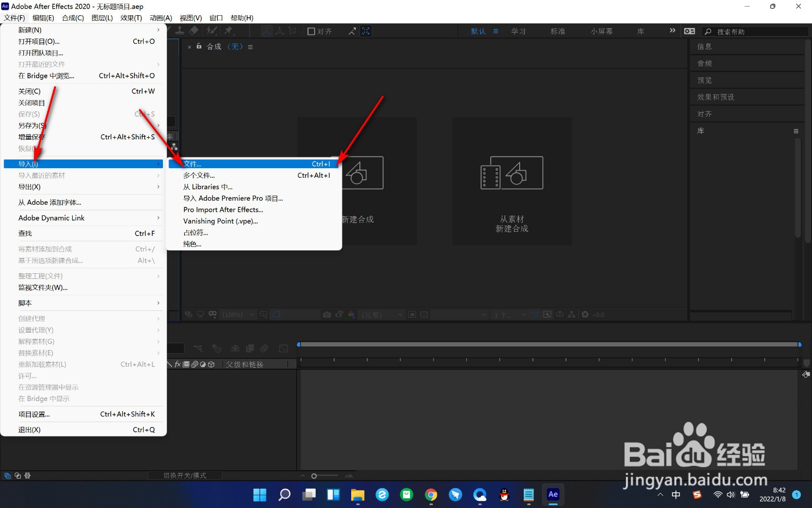The height and width of the screenshot is (508, 812).
Task: Click the 从素材新建合成 thumbnail
Action: pyautogui.click(x=512, y=181)
